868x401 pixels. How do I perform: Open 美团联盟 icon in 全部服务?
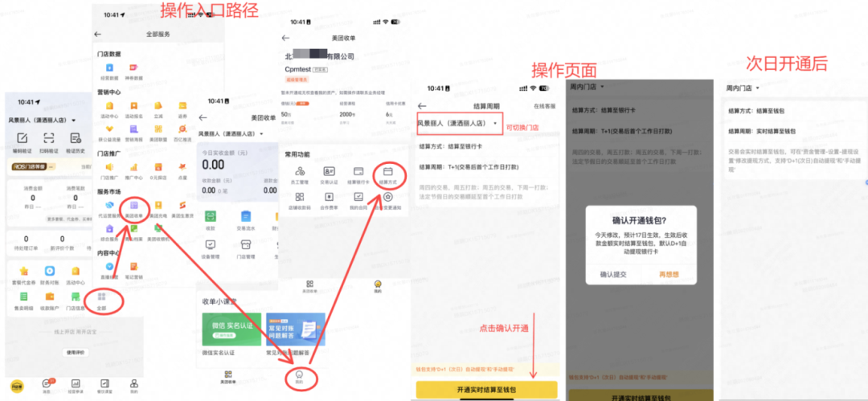click(158, 129)
